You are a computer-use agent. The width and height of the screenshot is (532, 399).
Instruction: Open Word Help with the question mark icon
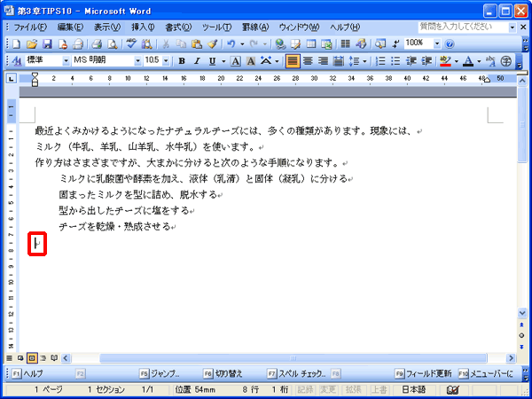[450, 43]
